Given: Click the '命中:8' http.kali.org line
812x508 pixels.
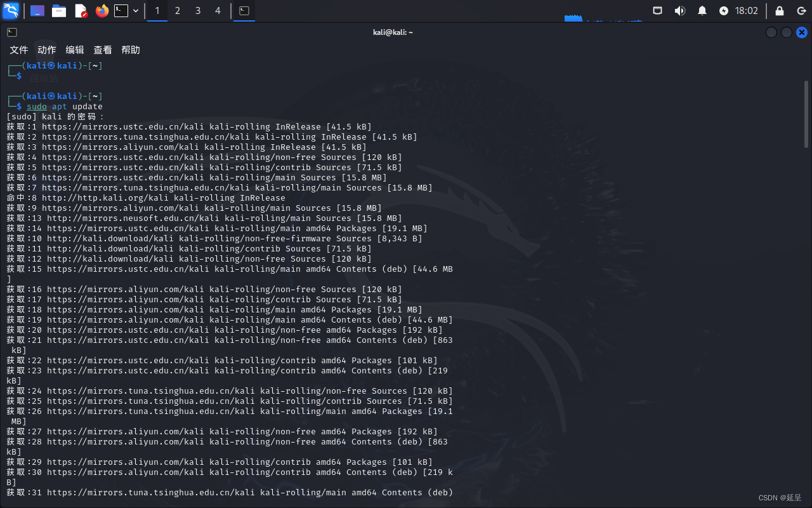Looking at the screenshot, I should [146, 198].
